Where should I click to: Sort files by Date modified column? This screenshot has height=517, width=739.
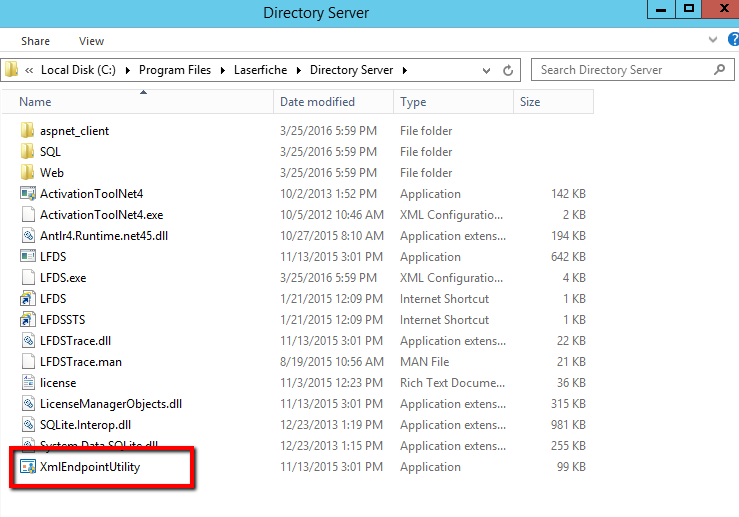[333, 102]
